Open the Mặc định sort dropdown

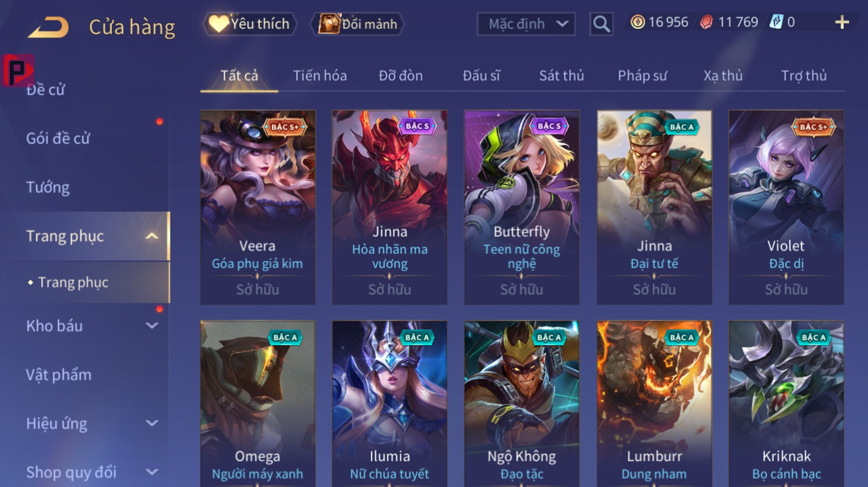coord(526,23)
